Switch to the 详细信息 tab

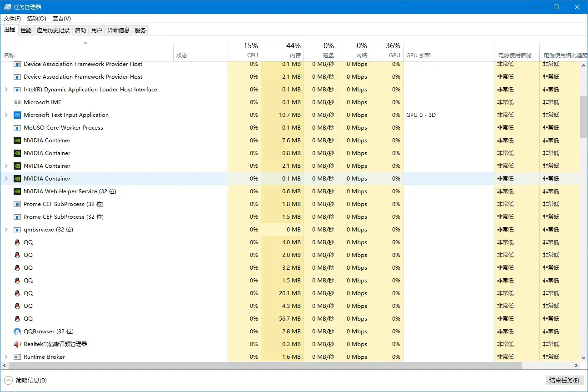[119, 30]
